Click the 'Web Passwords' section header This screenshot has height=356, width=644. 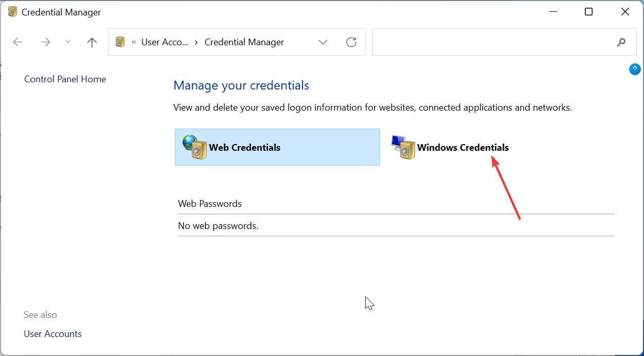coord(210,204)
